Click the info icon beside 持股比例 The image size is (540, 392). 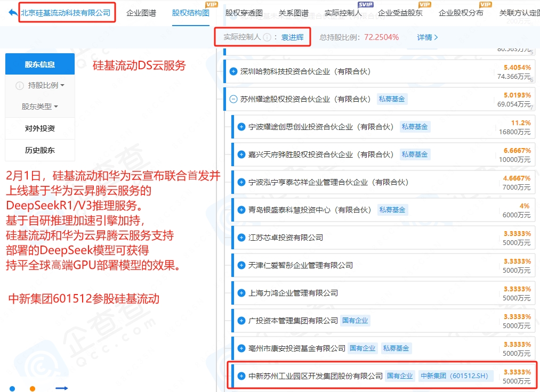[x=20, y=85]
